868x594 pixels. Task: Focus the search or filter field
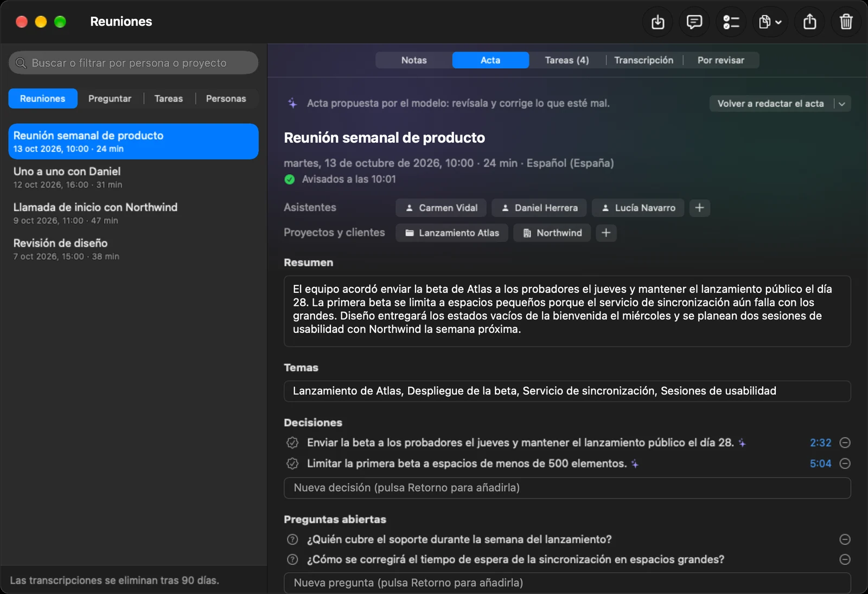click(x=133, y=63)
